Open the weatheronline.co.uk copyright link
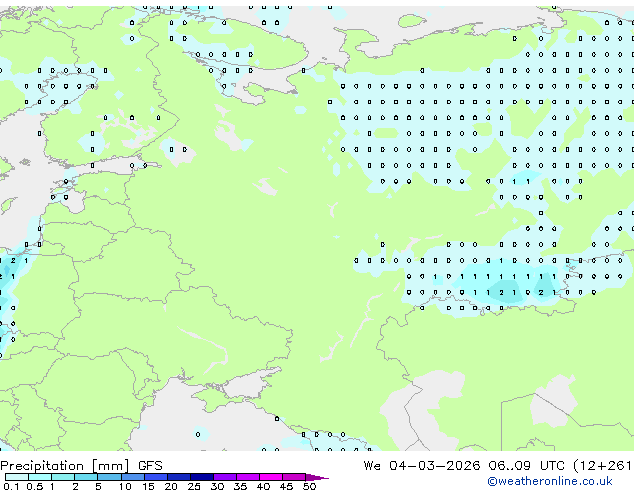634x490 pixels. (x=550, y=481)
